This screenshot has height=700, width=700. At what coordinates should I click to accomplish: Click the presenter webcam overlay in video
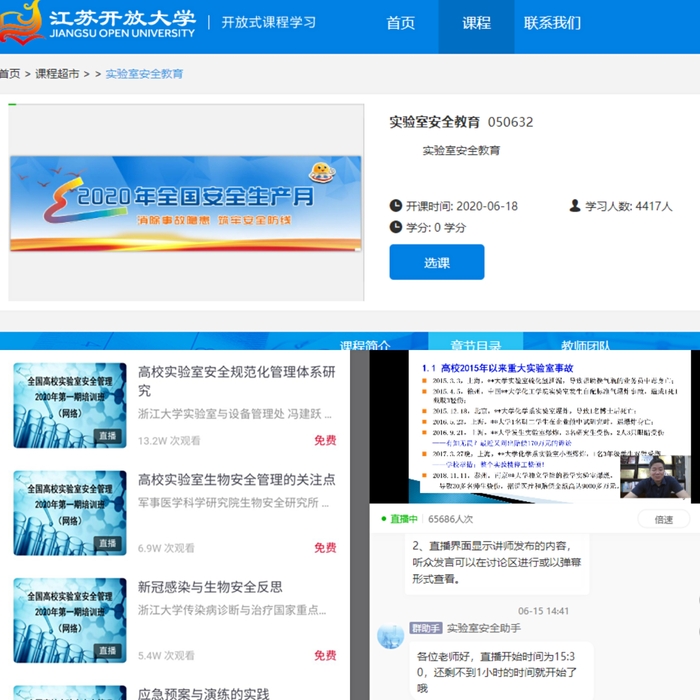(x=654, y=477)
